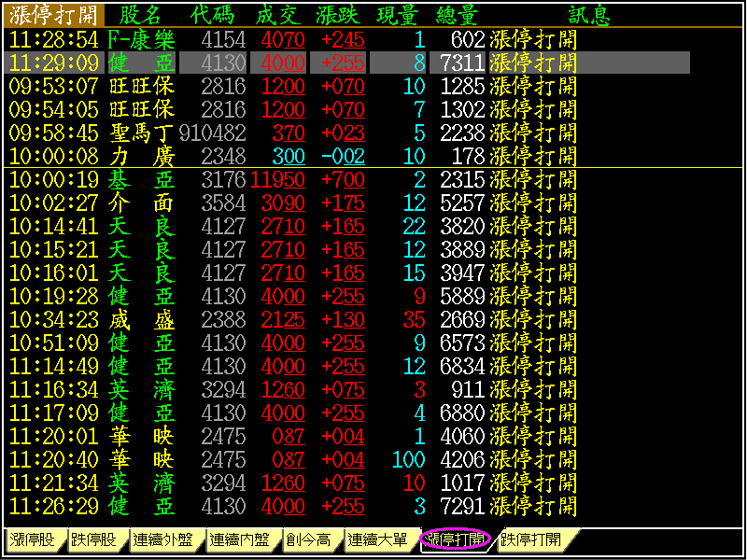Click the 漲跌 column header
747x560 pixels.
340,15
